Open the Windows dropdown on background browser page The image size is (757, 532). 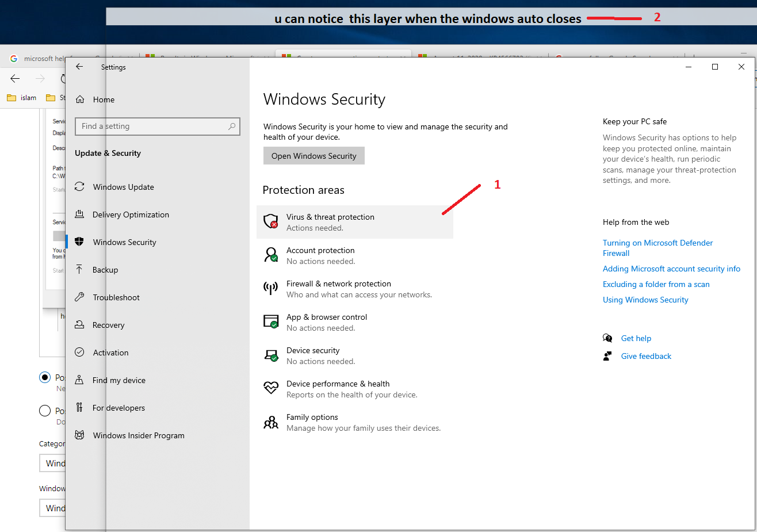tap(52, 508)
